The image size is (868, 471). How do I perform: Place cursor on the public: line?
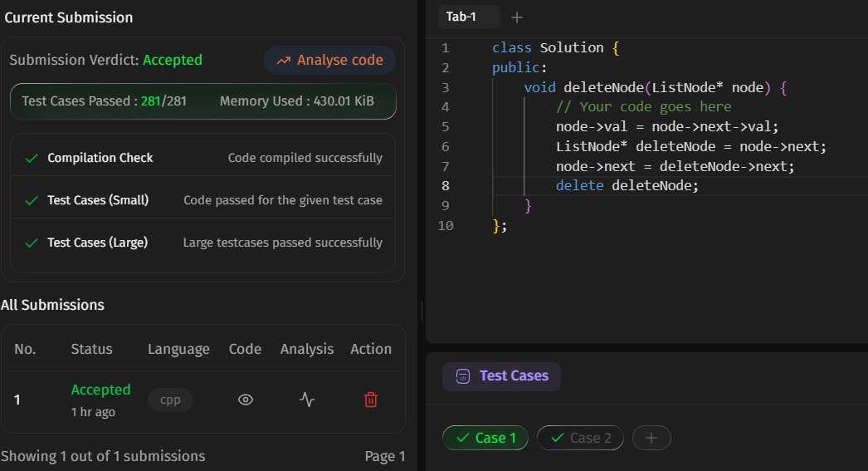pos(519,67)
